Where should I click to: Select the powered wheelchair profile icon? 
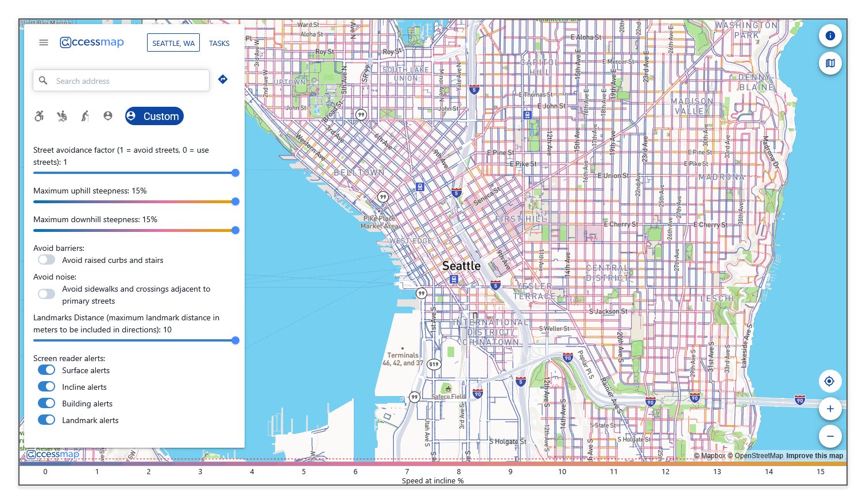62,115
